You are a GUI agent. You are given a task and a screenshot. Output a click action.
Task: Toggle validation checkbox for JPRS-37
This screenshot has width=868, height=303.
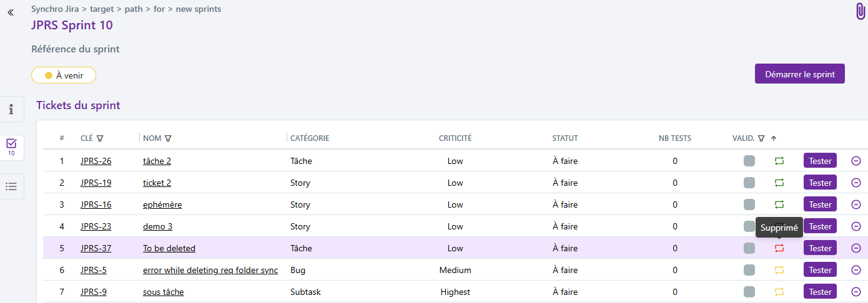click(749, 248)
